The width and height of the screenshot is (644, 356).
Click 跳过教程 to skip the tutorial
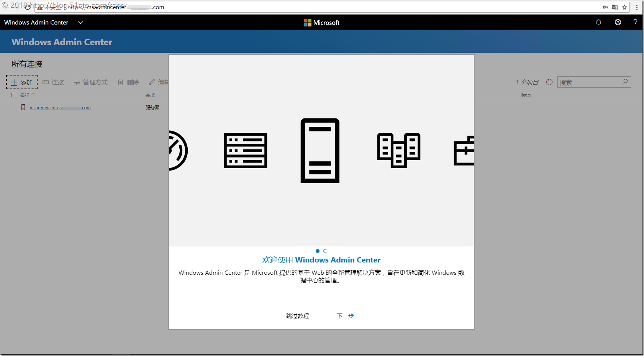coord(298,316)
